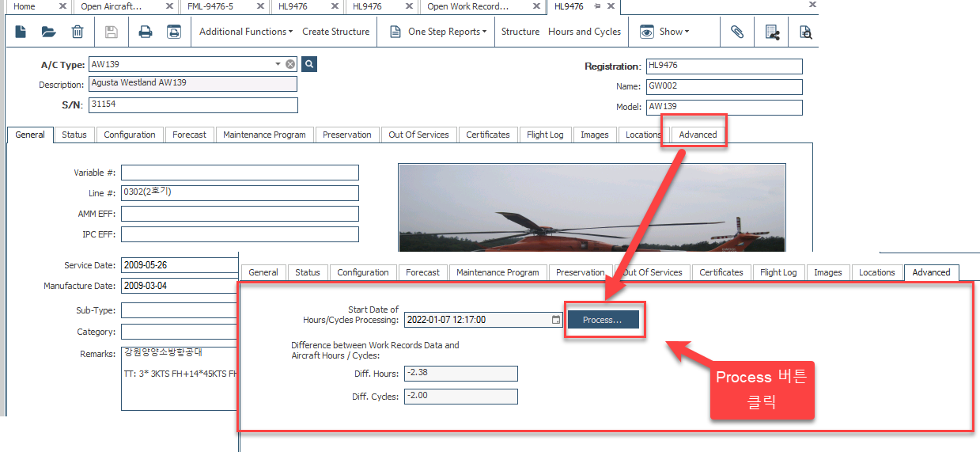Click the New document icon

pyautogui.click(x=21, y=32)
